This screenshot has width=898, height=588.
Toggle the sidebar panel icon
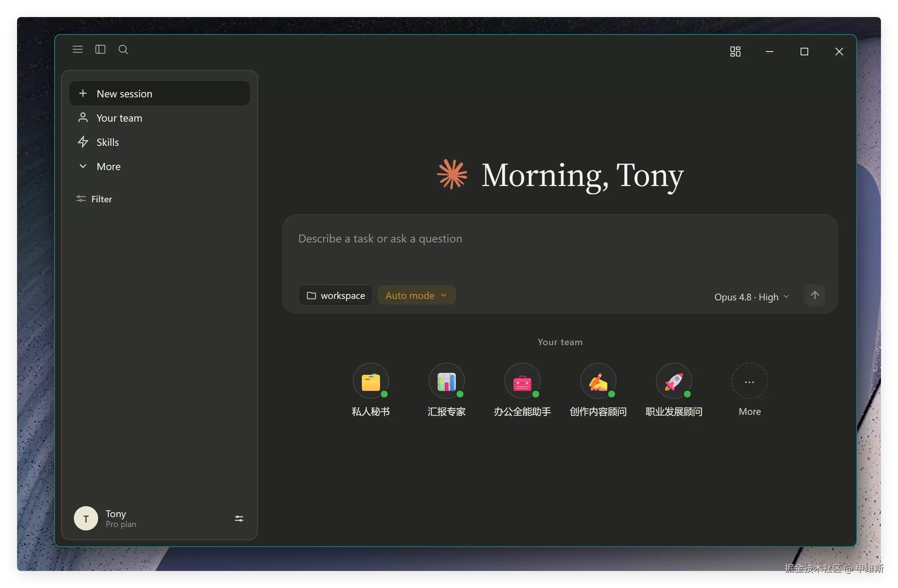point(100,50)
